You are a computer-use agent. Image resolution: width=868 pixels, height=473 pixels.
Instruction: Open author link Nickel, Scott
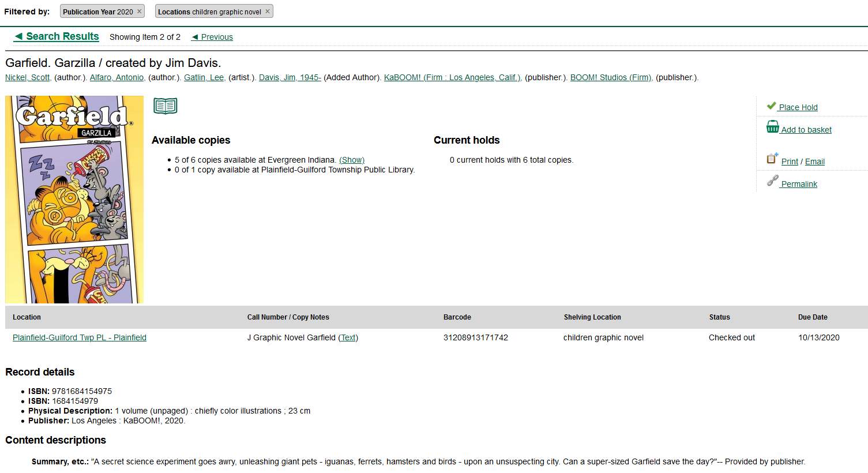pos(28,77)
